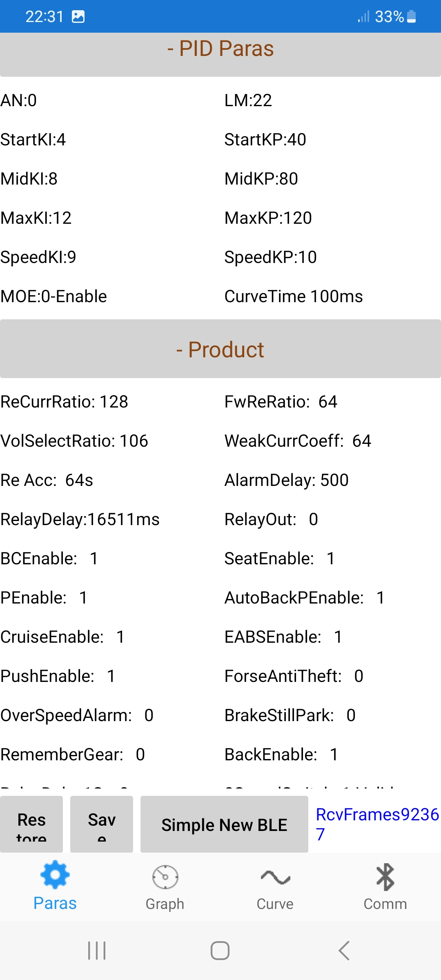Tap the picture notification icon in status bar

point(78,17)
